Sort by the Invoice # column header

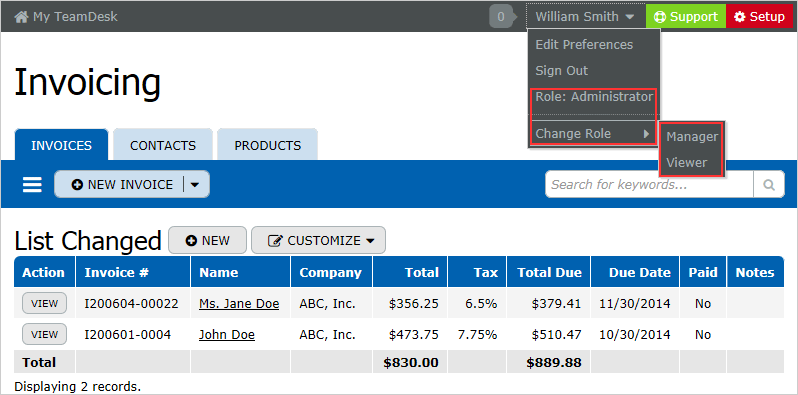[133, 272]
